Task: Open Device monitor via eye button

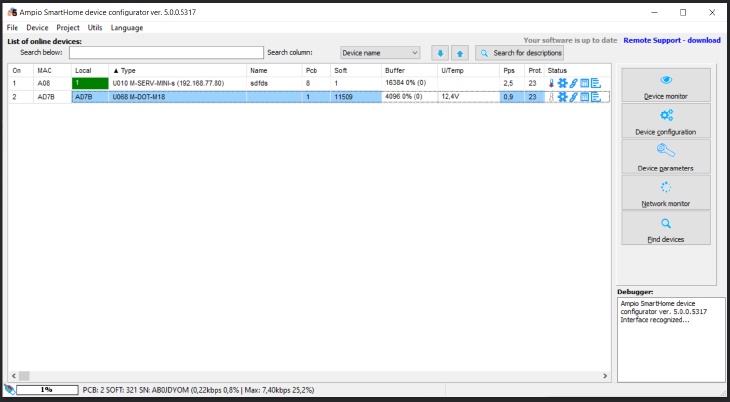Action: click(x=666, y=85)
